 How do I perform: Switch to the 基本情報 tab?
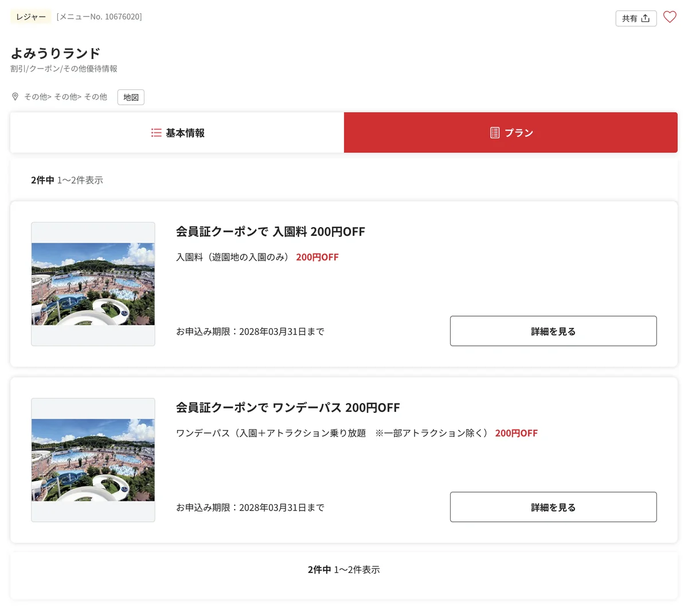click(177, 132)
